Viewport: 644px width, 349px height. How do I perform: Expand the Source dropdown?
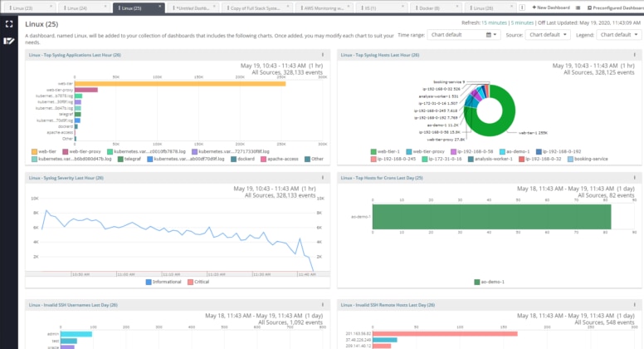(548, 36)
